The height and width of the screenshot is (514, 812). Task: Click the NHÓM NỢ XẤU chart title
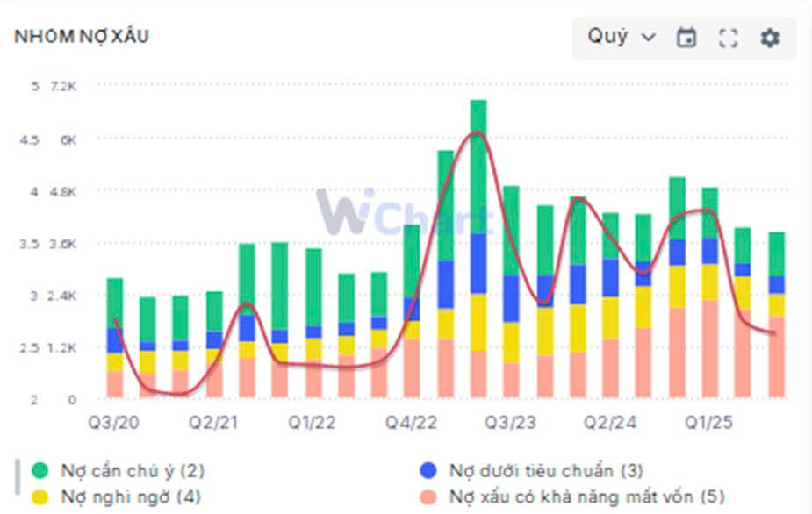coord(81,36)
